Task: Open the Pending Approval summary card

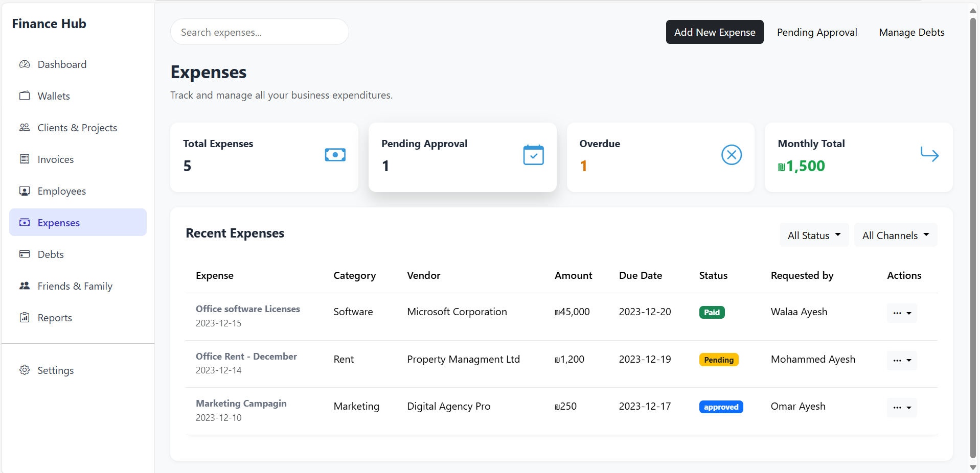Action: click(x=463, y=157)
